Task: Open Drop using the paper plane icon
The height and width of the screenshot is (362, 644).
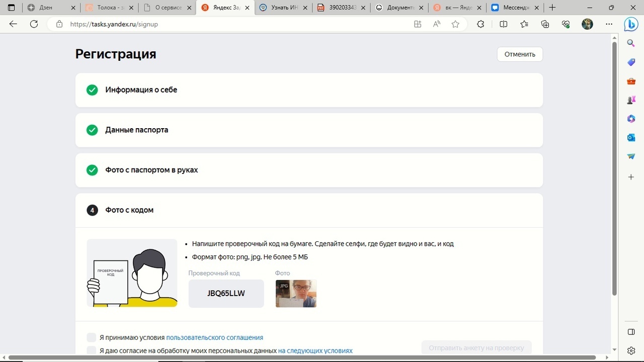Action: 631,156
